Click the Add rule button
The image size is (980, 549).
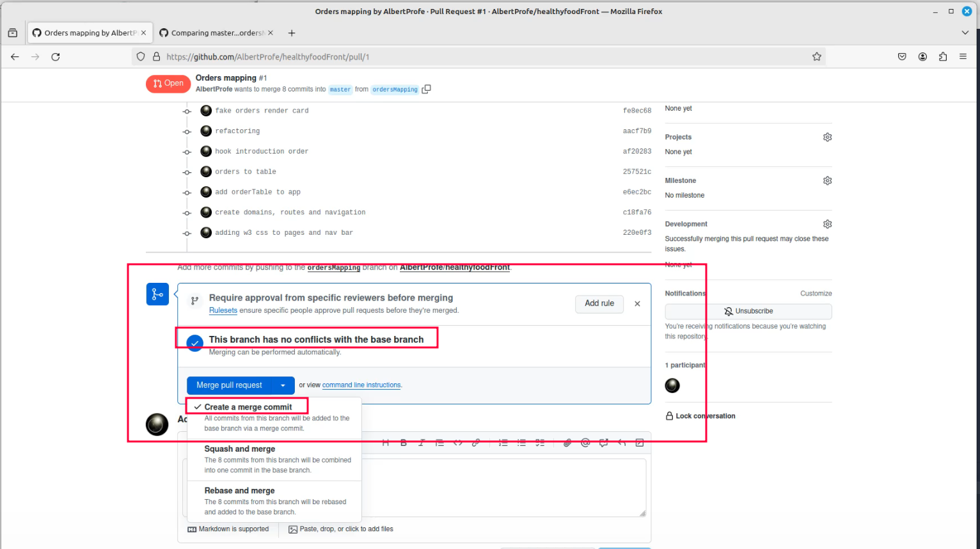[x=599, y=303]
